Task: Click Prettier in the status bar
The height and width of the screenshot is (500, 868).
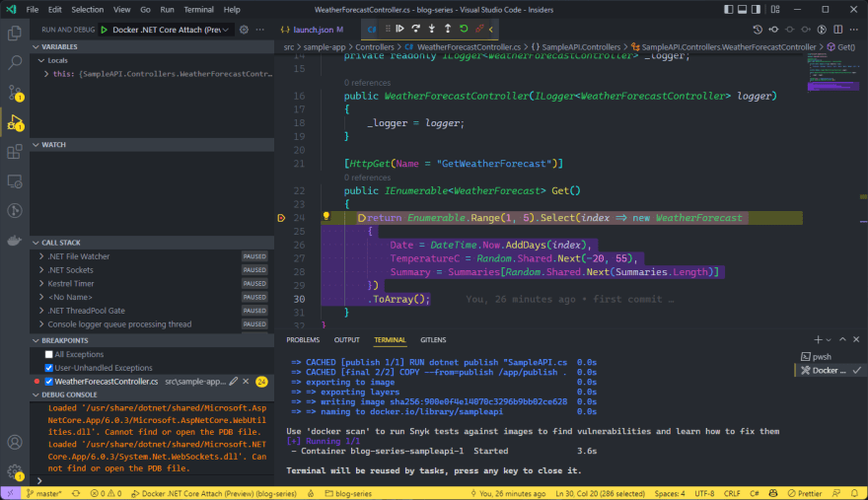Action: [x=805, y=493]
